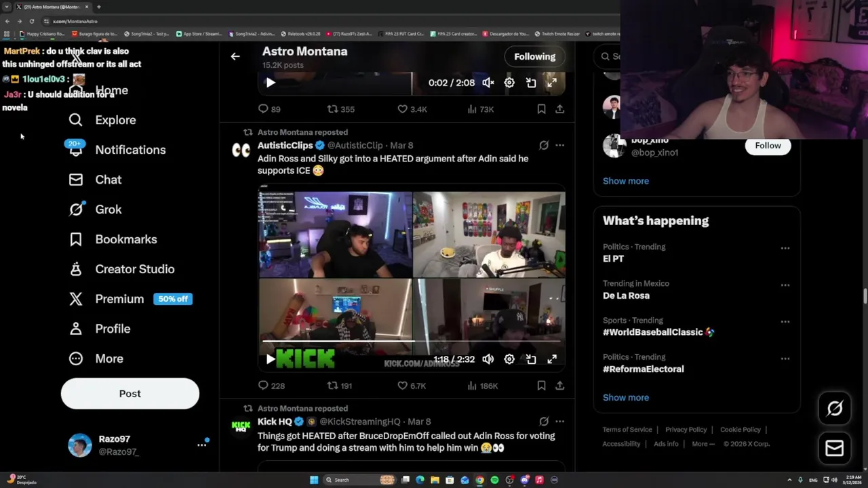Play the top video paused at 0:02
This screenshot has height=488, width=868.
[x=270, y=83]
